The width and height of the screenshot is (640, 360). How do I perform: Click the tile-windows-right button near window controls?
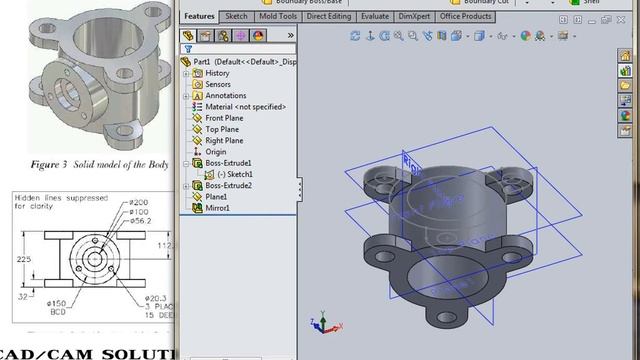tap(578, 20)
